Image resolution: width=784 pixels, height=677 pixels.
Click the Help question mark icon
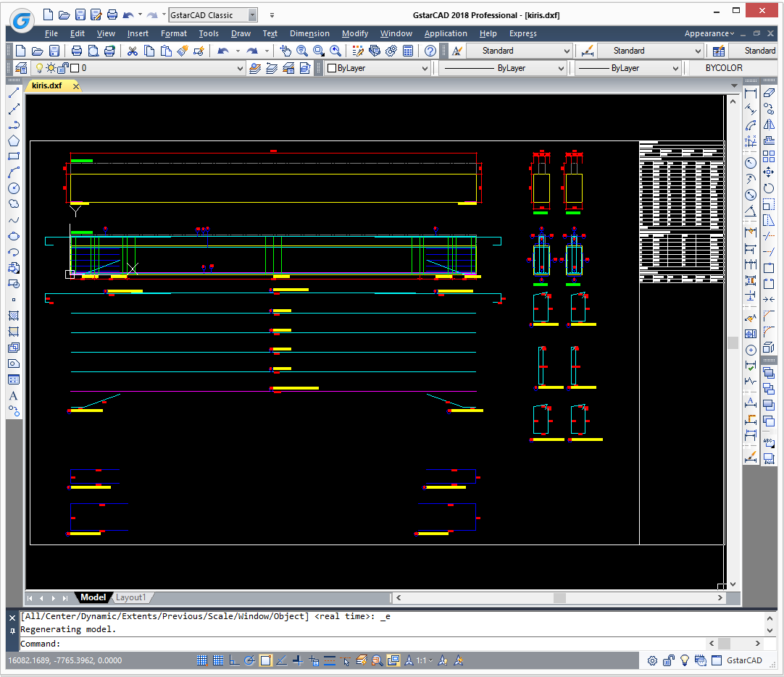(x=430, y=51)
